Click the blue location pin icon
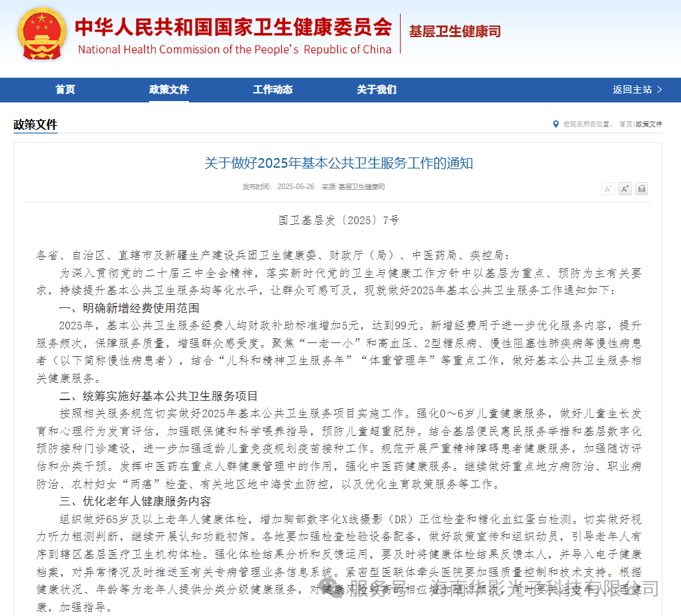Screen dimensions: 681x616 point(556,124)
